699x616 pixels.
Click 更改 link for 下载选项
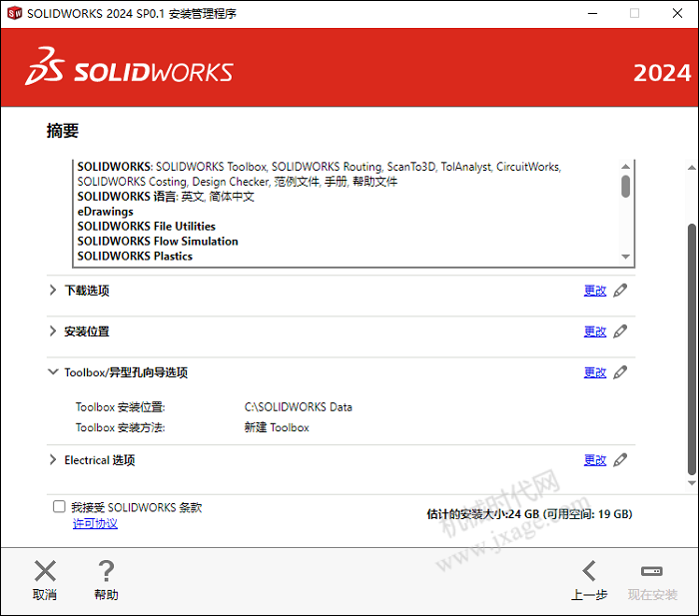click(x=595, y=292)
